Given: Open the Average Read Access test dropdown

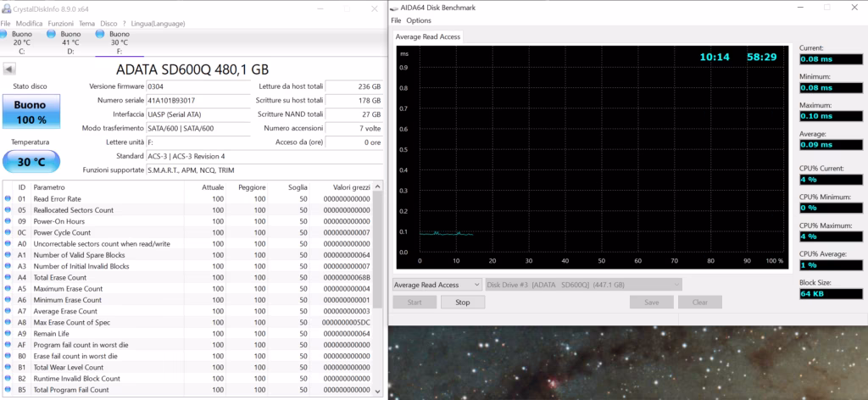Looking at the screenshot, I should point(437,285).
